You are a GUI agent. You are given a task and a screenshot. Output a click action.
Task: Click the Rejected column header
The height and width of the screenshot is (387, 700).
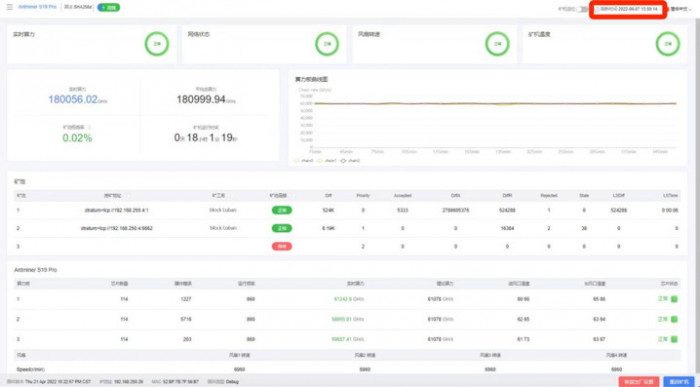click(x=549, y=196)
